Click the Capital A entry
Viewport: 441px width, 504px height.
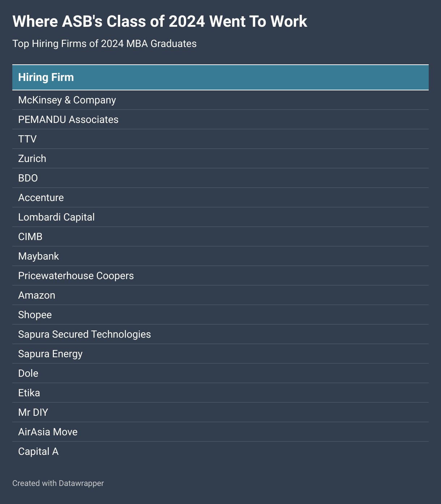click(x=38, y=452)
